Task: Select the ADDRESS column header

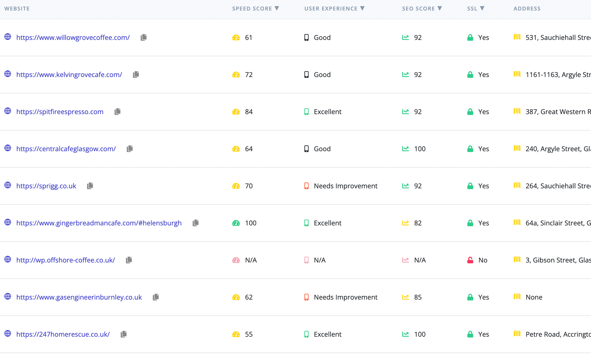Action: [x=527, y=8]
